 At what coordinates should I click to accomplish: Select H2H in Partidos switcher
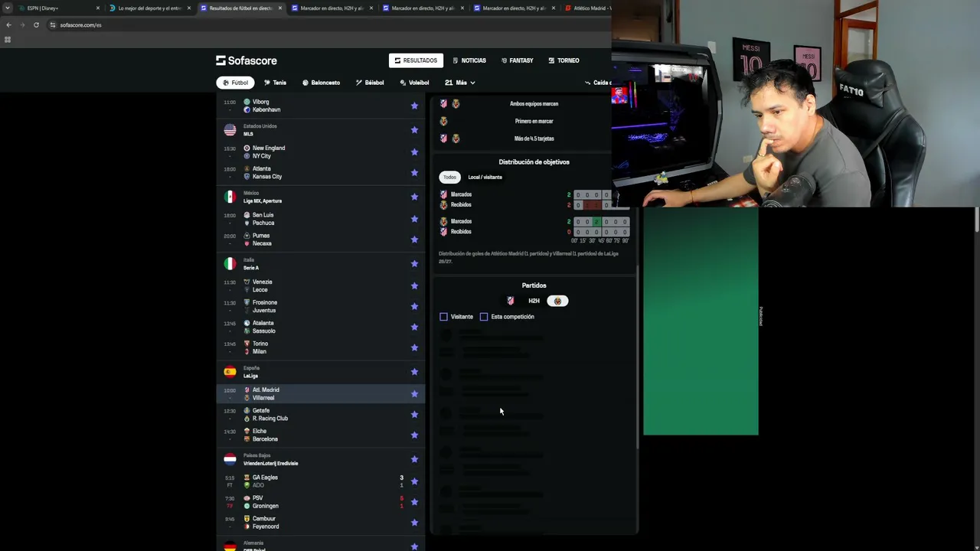coord(534,301)
